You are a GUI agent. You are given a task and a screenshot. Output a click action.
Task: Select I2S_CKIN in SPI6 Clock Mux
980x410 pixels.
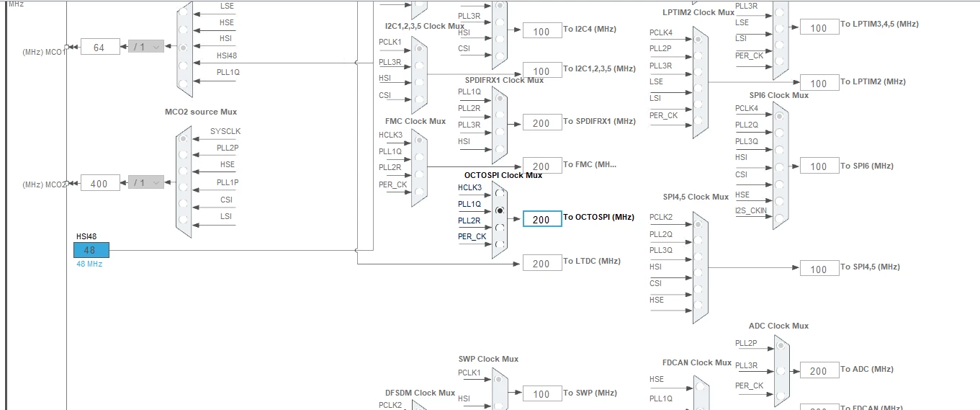778,218
